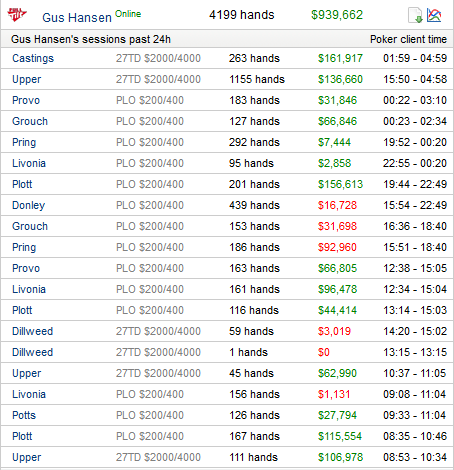Viewport: 454px width, 470px height.
Task: Click the 12:34 - 15:04 session time
Action: point(415,289)
